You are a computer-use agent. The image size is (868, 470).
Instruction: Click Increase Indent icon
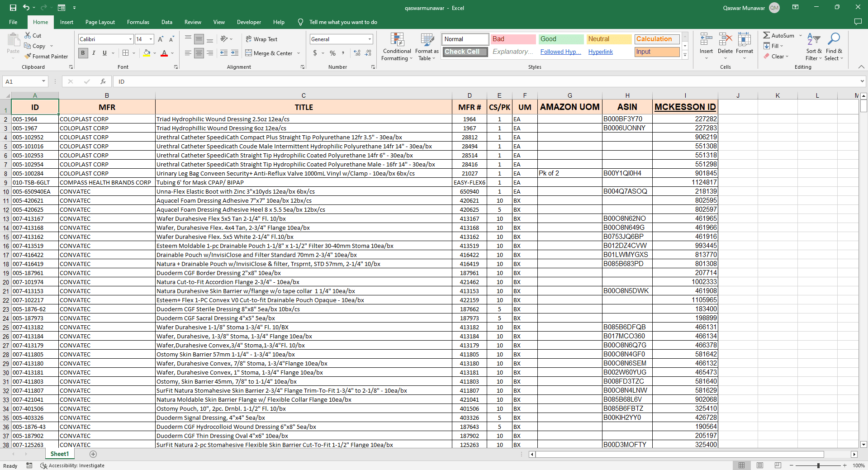(x=235, y=53)
